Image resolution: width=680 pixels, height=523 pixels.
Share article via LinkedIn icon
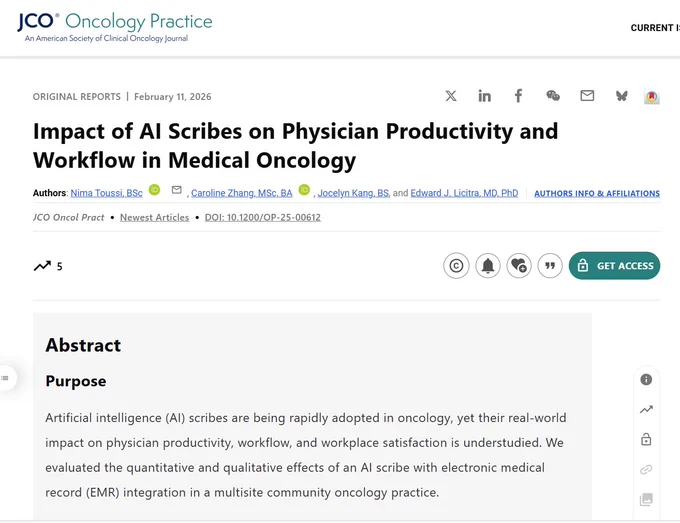[484, 96]
